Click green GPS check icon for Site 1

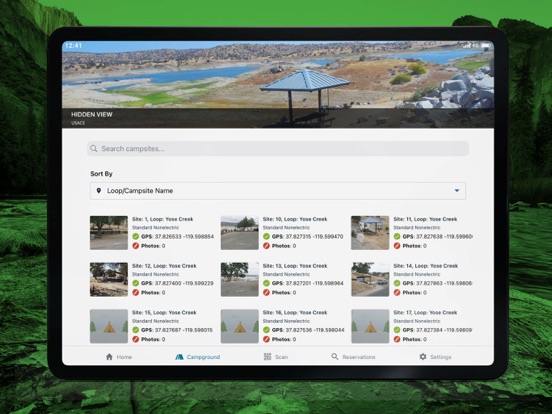(x=136, y=237)
